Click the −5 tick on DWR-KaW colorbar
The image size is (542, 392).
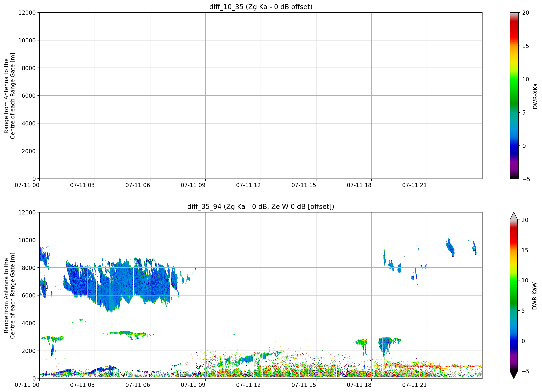[x=525, y=371]
